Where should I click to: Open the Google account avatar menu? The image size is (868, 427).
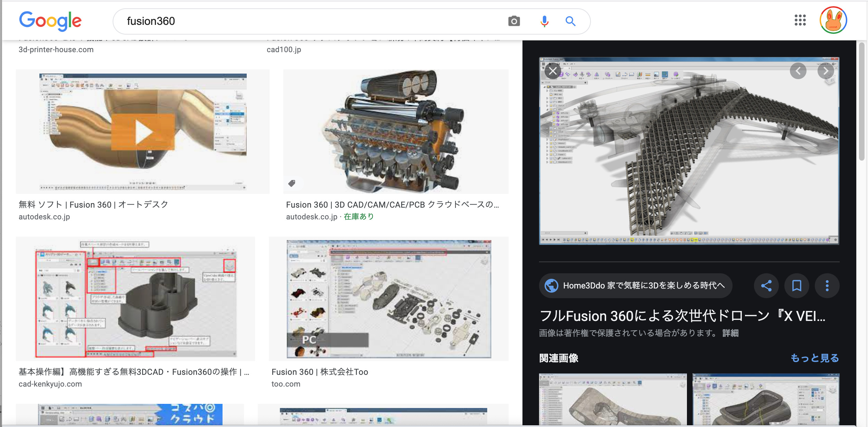coord(833,20)
